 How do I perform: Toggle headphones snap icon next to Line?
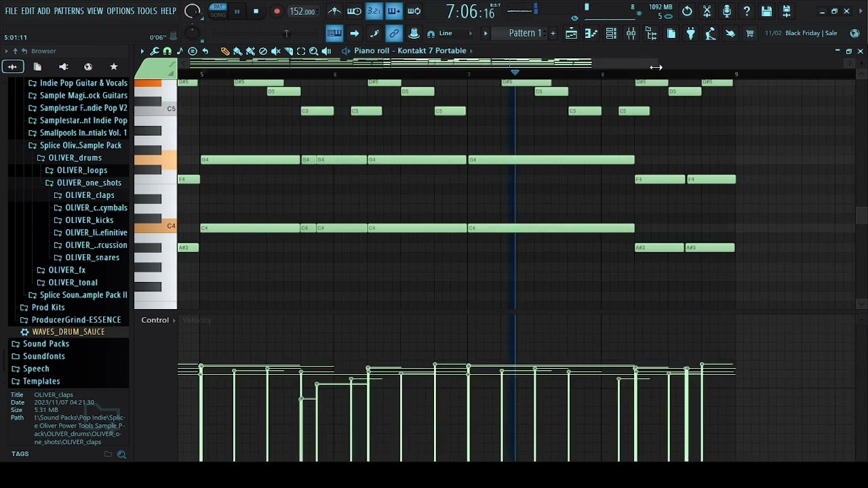pyautogui.click(x=431, y=34)
